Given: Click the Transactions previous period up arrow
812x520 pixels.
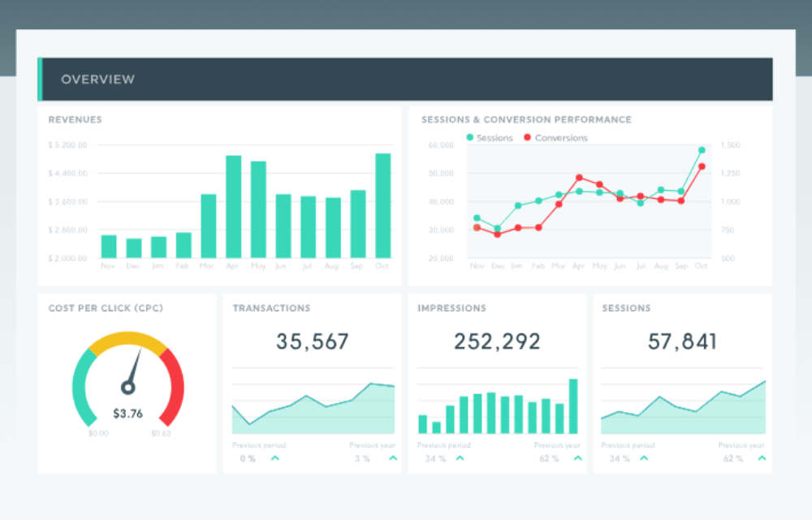Looking at the screenshot, I should point(274,458).
